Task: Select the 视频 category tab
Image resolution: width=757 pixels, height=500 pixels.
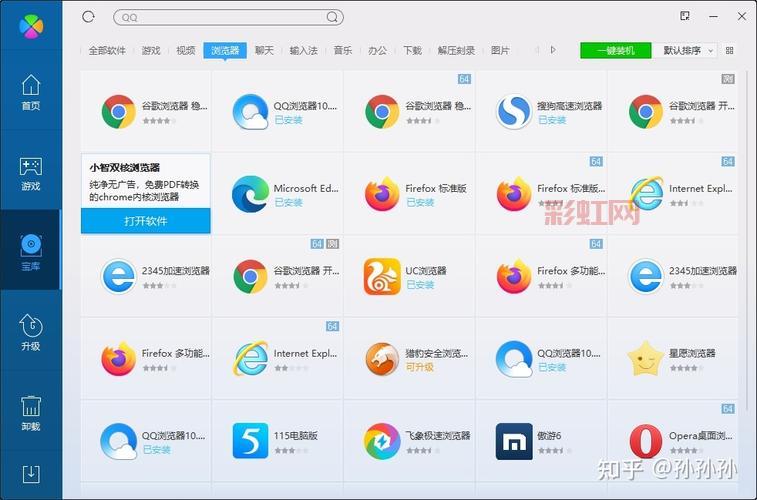Action: [x=186, y=50]
